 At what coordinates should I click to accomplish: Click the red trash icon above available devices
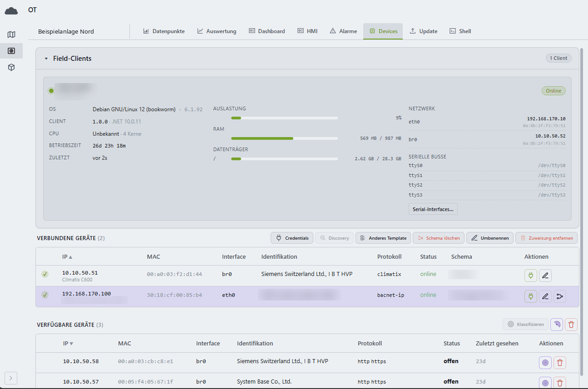571,324
